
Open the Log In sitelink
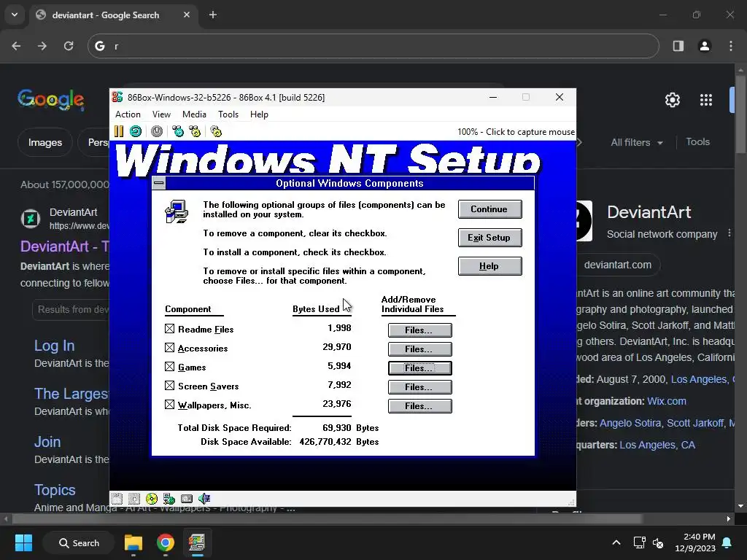[x=54, y=346]
